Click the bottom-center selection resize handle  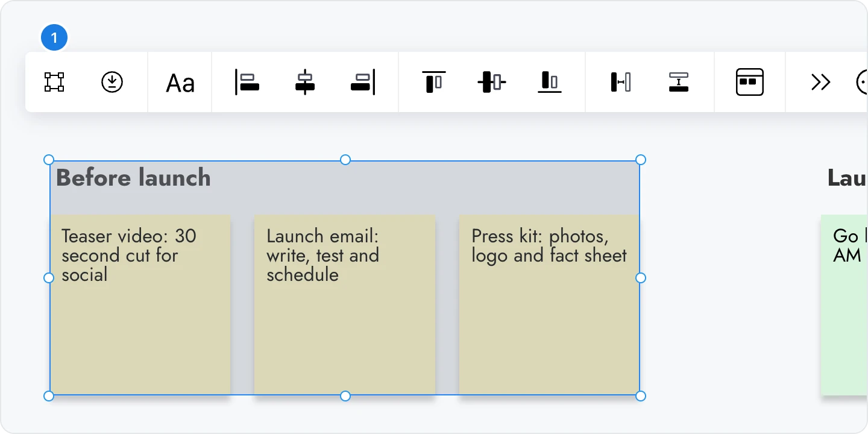(345, 396)
